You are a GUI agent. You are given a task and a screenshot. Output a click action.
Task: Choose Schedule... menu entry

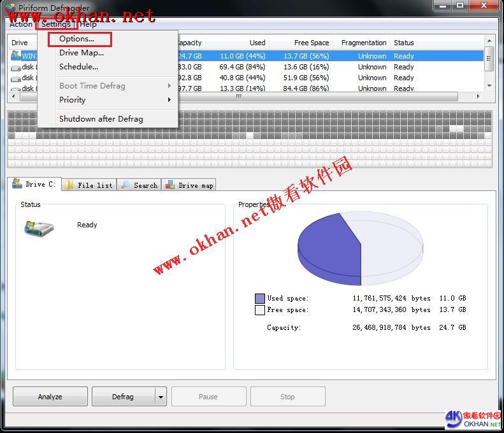coord(79,67)
